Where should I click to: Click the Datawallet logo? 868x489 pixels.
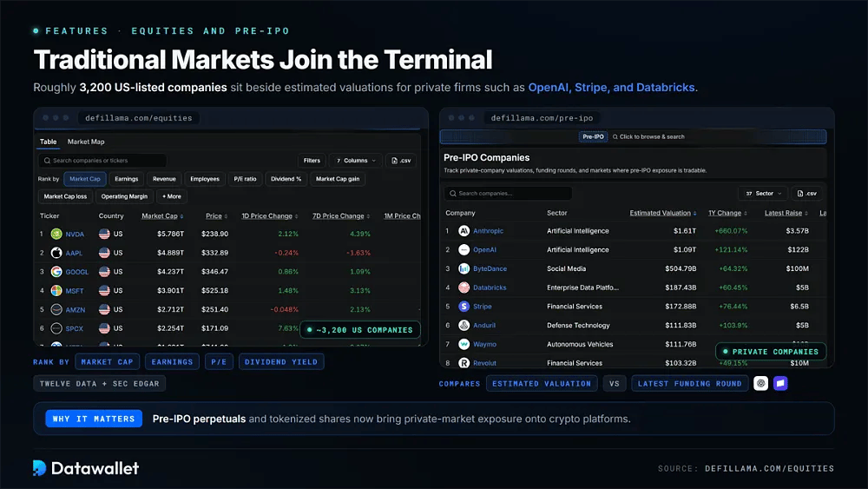point(86,468)
